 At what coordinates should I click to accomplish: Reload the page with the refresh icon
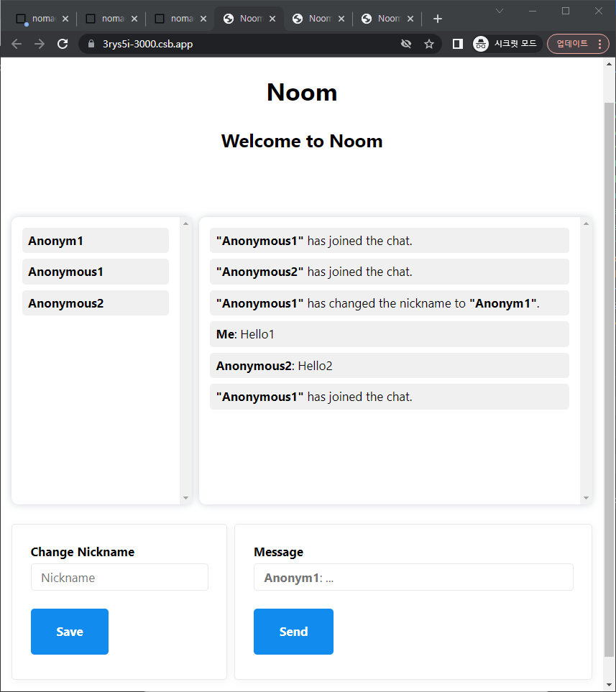point(63,44)
